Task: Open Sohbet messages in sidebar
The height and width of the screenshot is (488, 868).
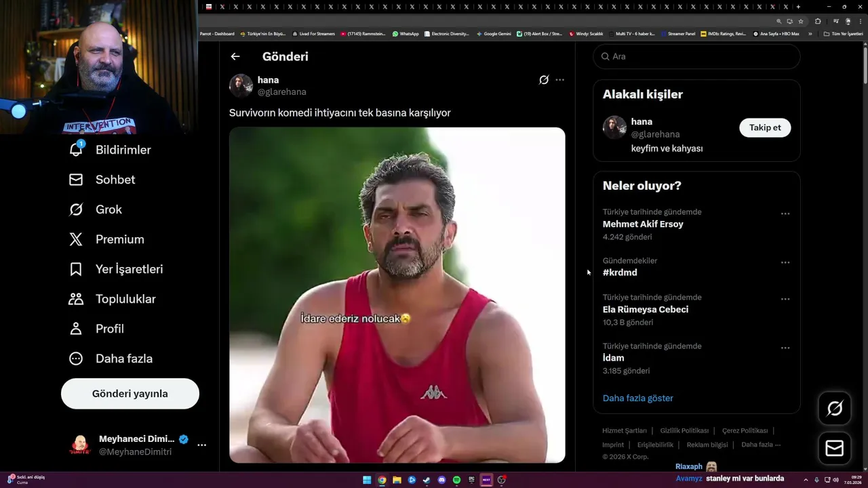Action: click(x=102, y=180)
